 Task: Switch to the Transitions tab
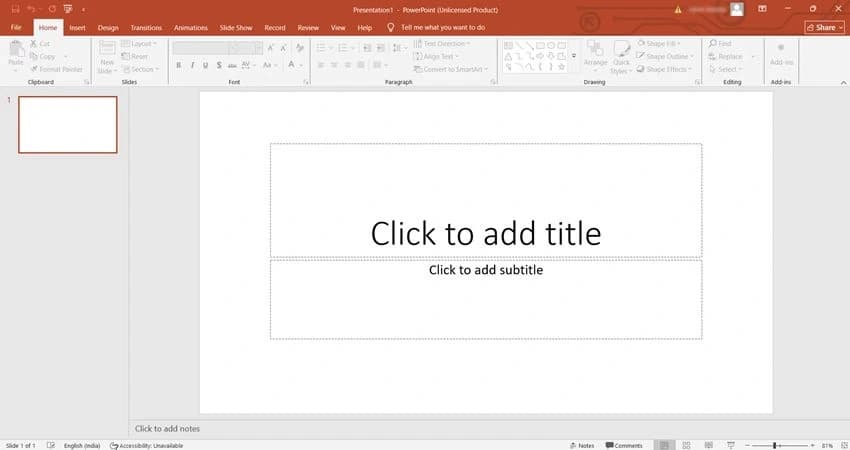[146, 28]
